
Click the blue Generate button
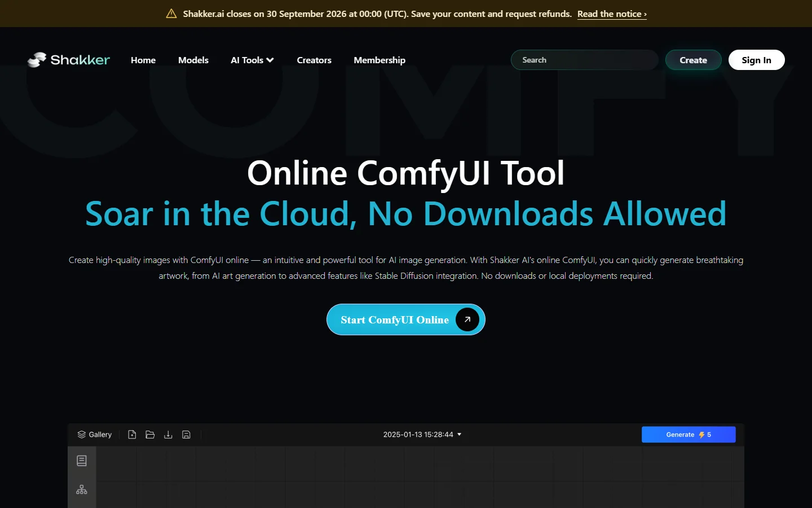click(689, 435)
